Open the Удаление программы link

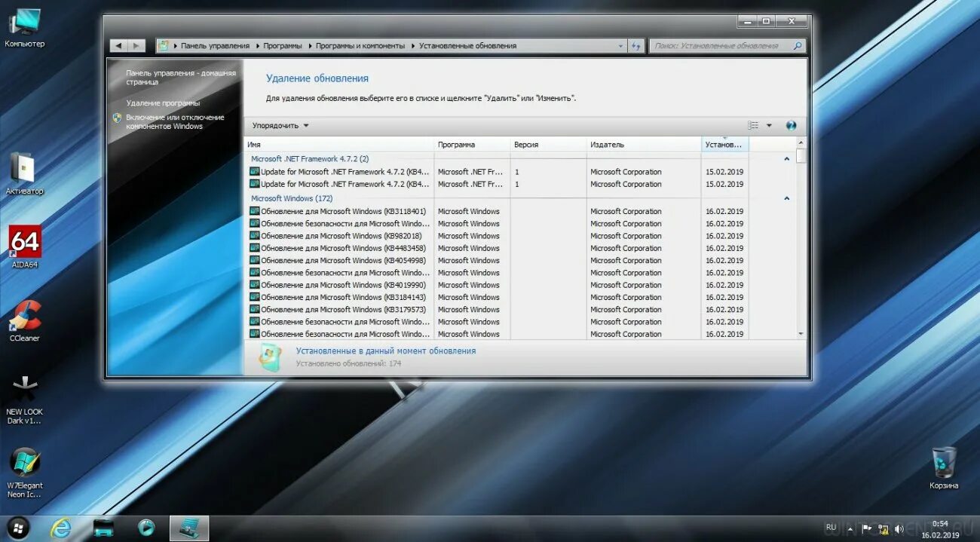[163, 103]
